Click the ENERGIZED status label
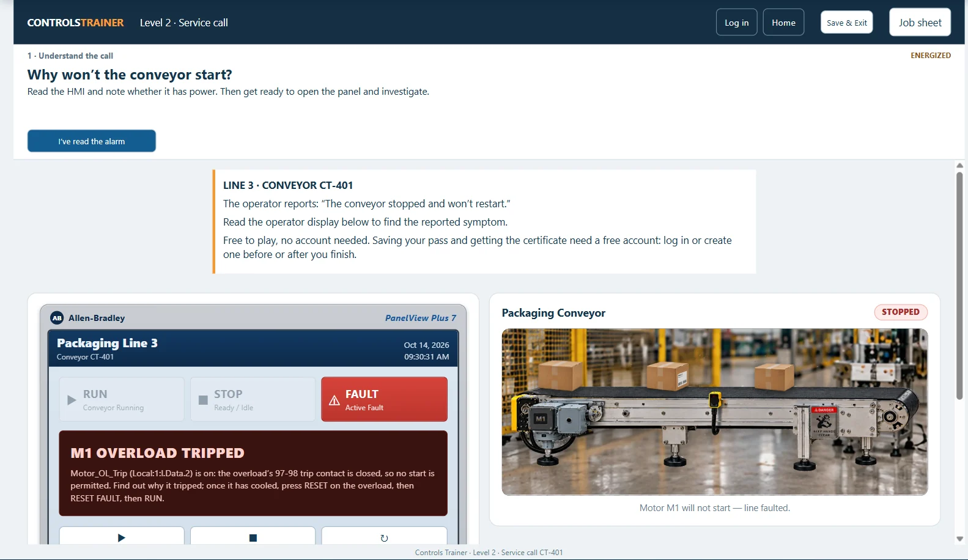Viewport: 968px width, 560px height. coord(930,56)
